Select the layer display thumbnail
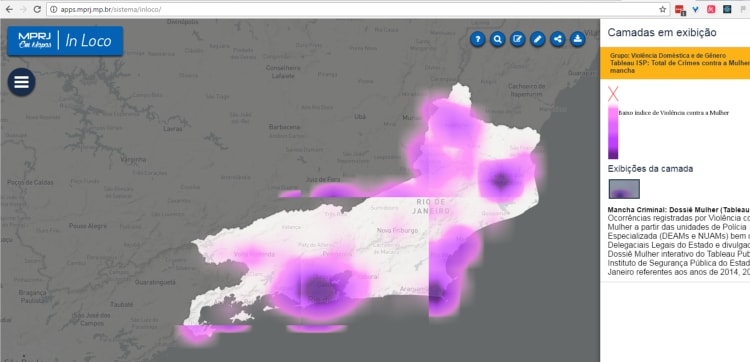This screenshot has height=362, width=750. 624,189
